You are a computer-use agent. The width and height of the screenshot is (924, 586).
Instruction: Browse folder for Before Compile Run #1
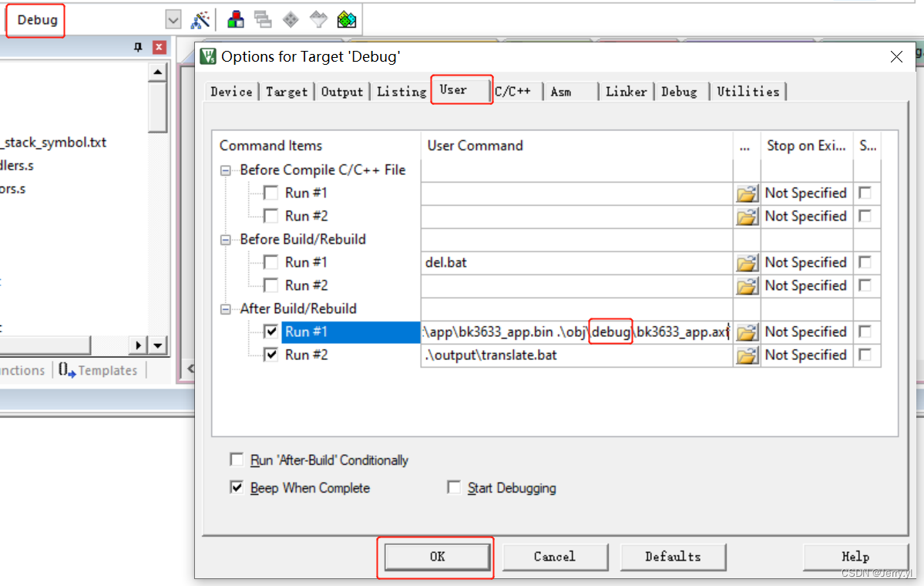point(747,194)
